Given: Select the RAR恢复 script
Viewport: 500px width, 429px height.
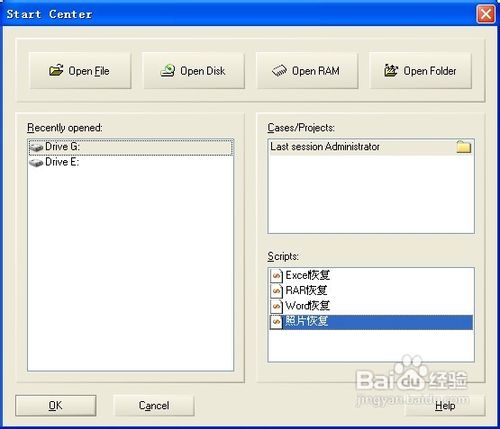Looking at the screenshot, I should pyautogui.click(x=371, y=290).
